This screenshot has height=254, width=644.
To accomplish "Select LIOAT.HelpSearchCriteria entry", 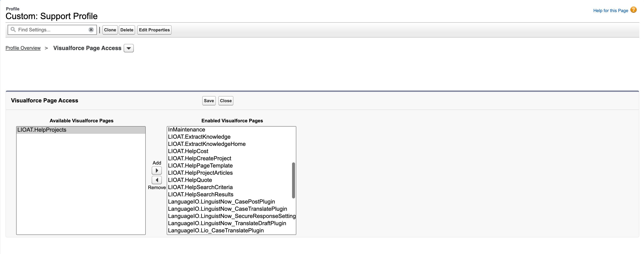I will coord(230,187).
